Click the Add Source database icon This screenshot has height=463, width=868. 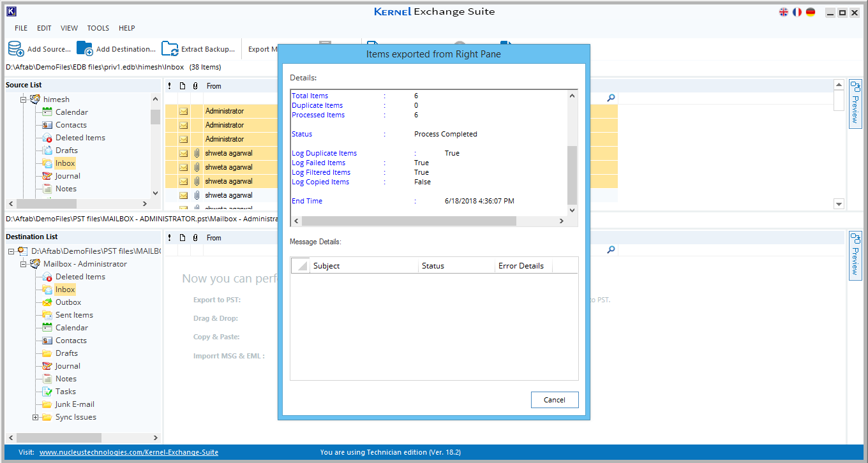point(16,48)
